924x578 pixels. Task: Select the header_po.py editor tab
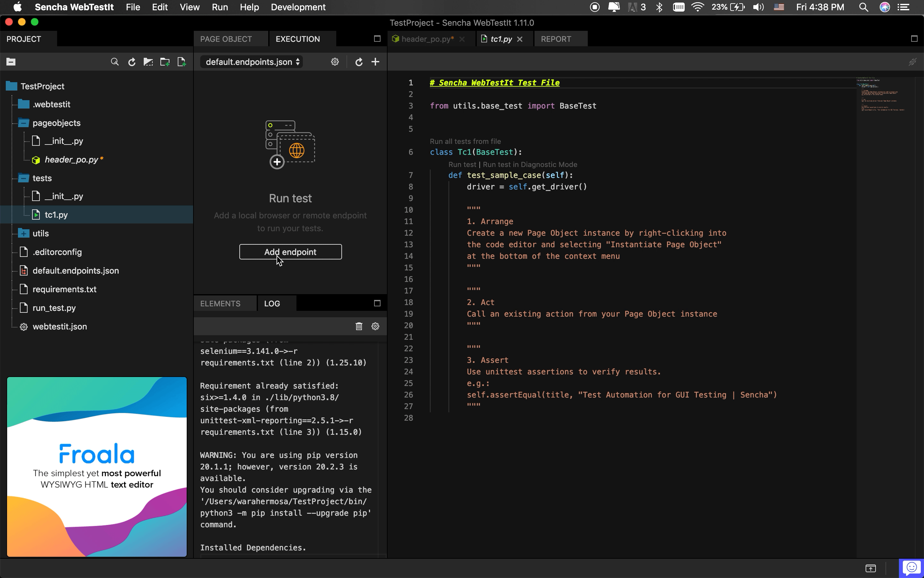click(428, 39)
